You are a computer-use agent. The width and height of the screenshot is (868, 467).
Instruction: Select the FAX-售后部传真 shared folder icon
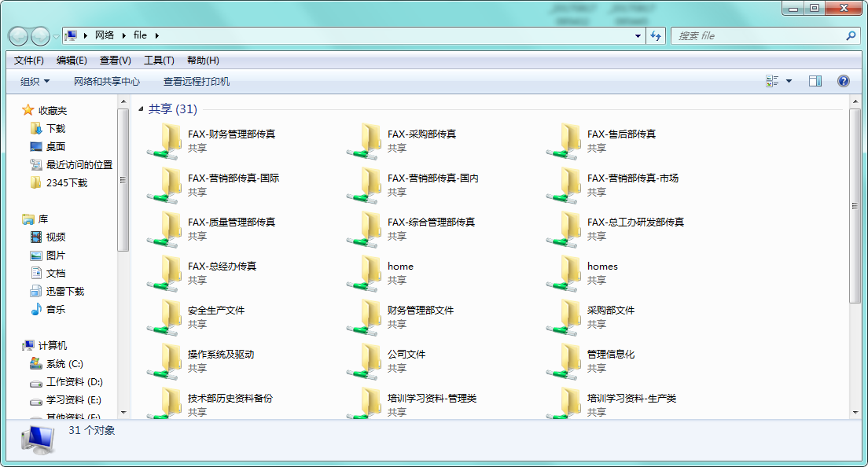[x=564, y=142]
